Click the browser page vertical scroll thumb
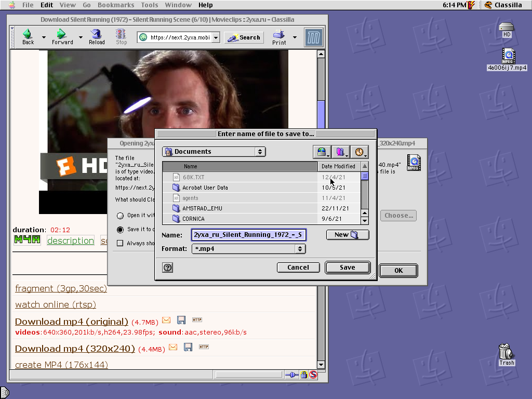Screen dimensions: 532x399 [321, 115]
